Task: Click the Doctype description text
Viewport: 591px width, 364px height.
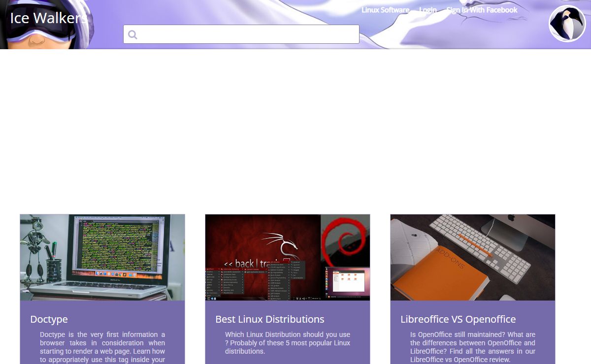Action: click(x=102, y=347)
